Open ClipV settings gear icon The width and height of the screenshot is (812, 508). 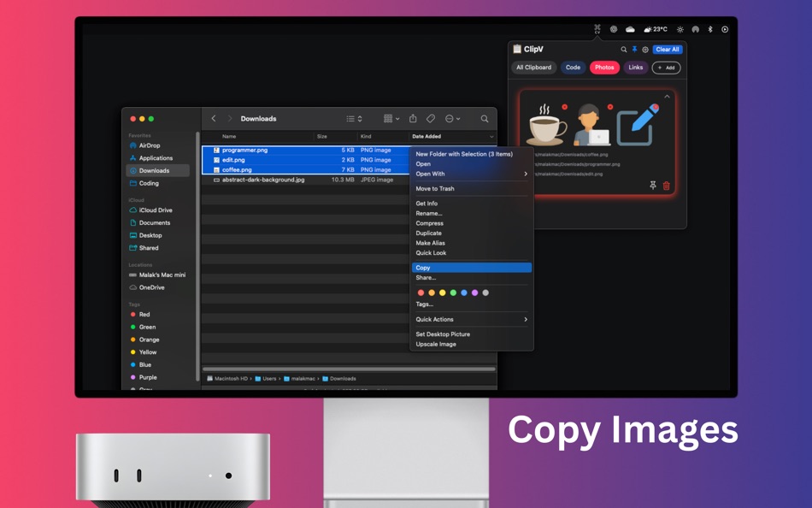645,50
